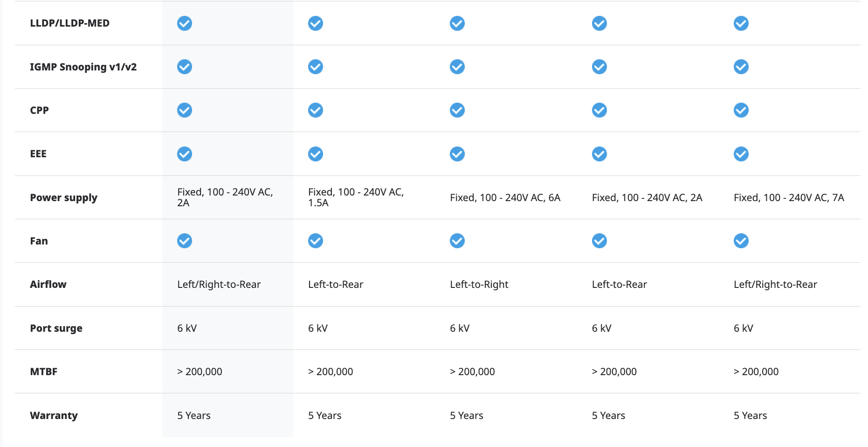Click the EEE row checkmark in last column
The height and width of the screenshot is (447, 868).
(x=741, y=154)
